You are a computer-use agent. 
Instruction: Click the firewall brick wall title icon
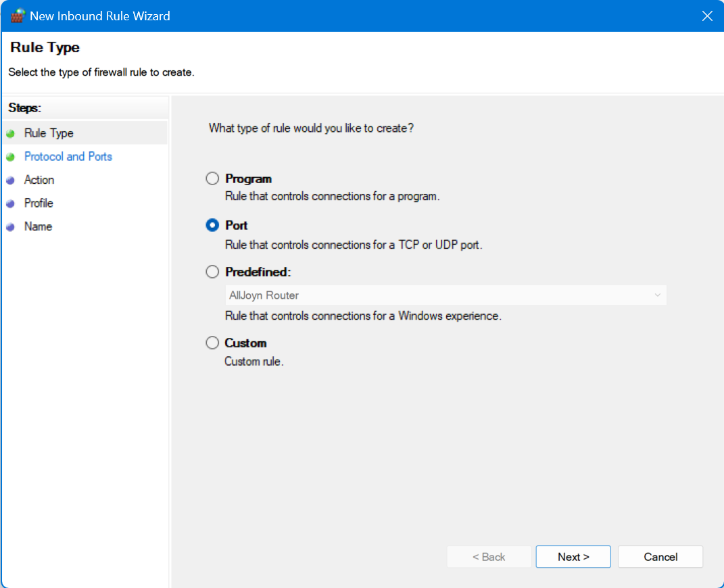18,16
